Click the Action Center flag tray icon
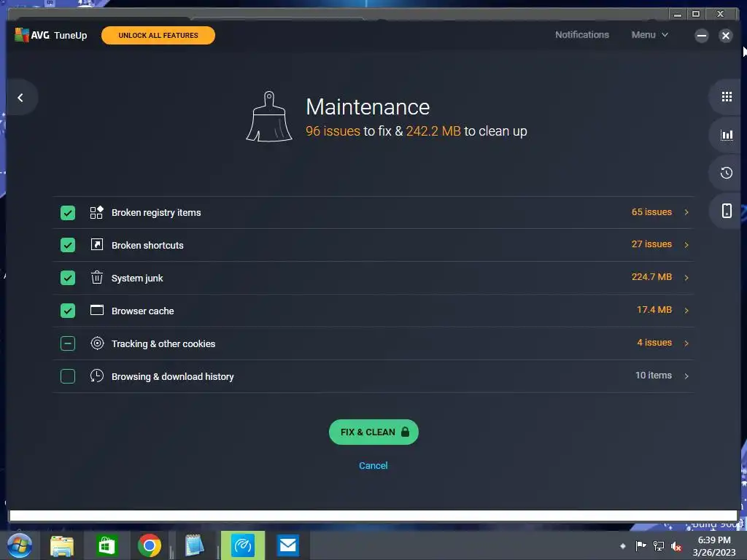The width and height of the screenshot is (747, 560). 640,545
